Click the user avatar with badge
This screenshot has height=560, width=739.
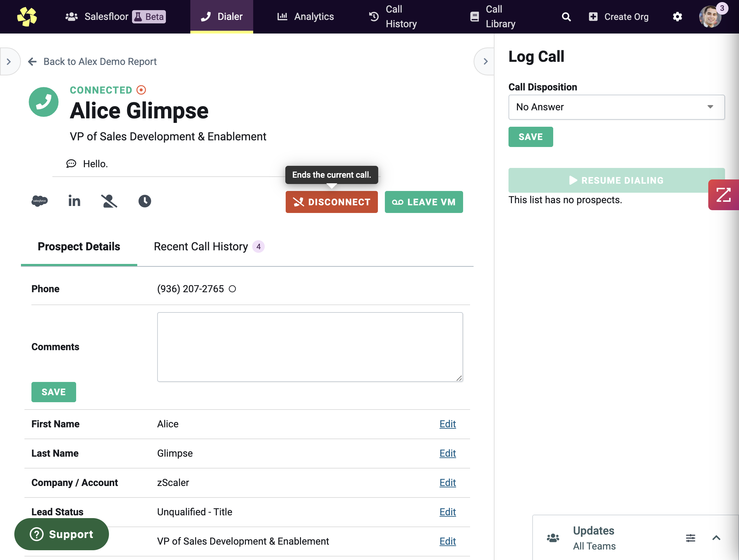pos(710,16)
